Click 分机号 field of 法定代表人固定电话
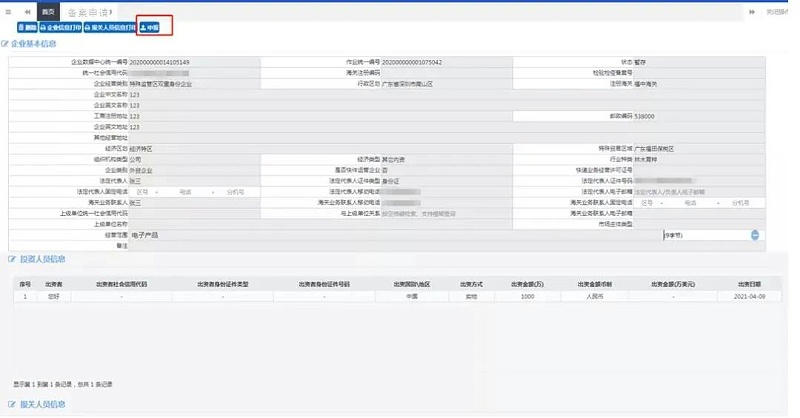800x418 pixels. click(x=236, y=192)
